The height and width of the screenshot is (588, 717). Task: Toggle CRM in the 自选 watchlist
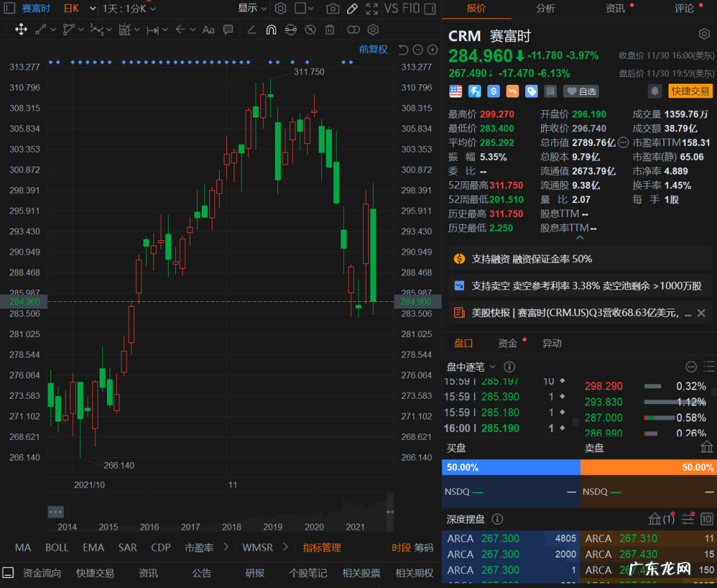[581, 91]
